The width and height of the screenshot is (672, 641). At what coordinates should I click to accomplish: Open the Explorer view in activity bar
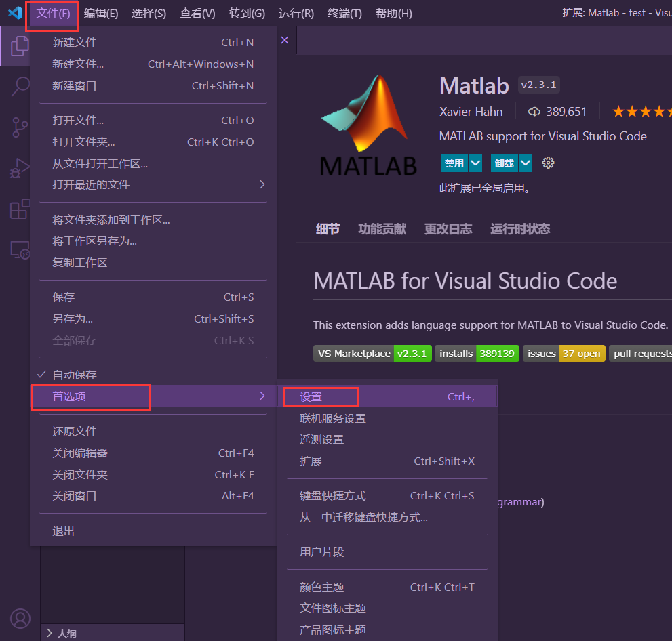19,46
